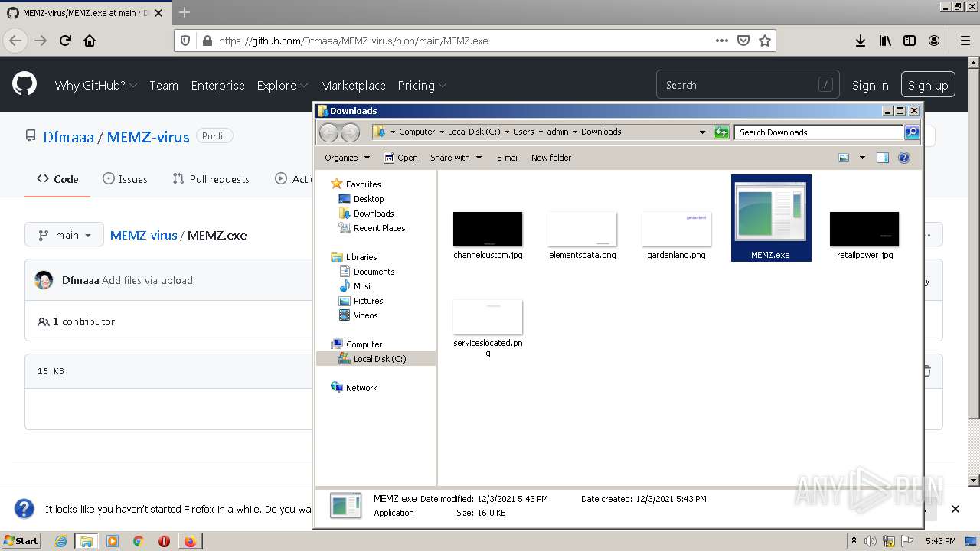Expand Explore menu on GitHub
The height and width of the screenshot is (551, 980).
coord(283,85)
